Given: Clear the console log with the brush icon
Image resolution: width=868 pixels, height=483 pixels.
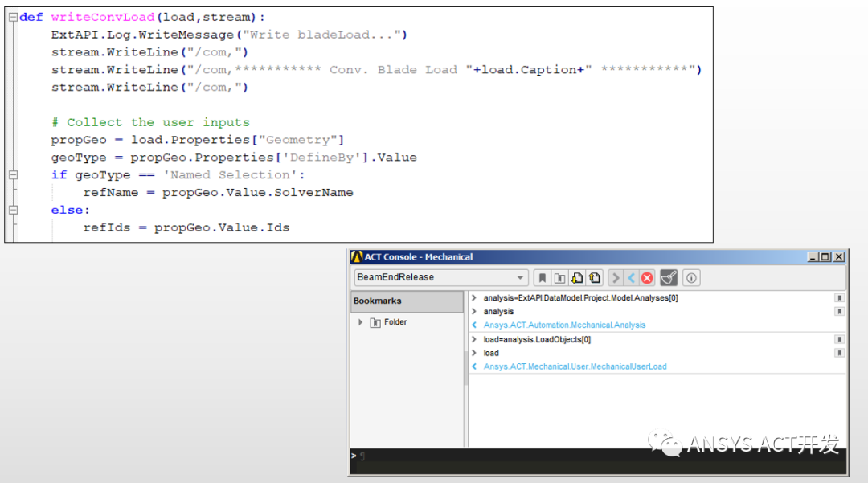Looking at the screenshot, I should point(669,278).
